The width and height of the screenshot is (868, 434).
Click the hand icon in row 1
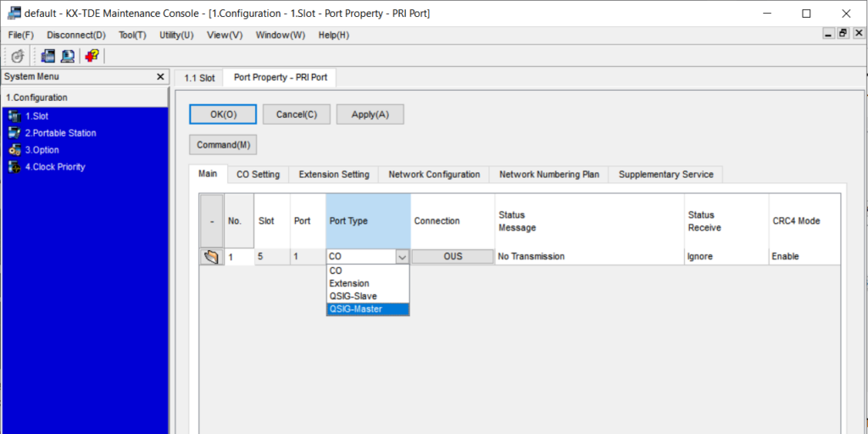click(211, 256)
